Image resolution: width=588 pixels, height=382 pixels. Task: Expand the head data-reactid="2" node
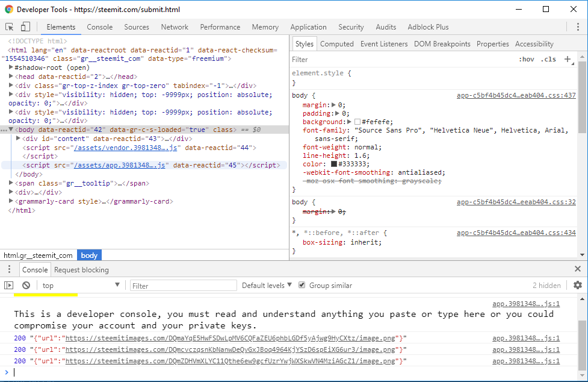11,76
